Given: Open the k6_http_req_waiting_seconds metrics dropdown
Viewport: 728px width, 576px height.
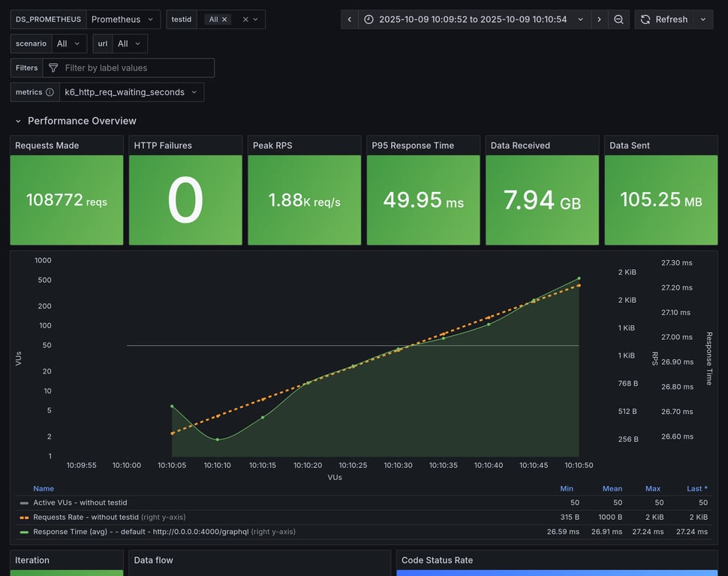Looking at the screenshot, I should tap(131, 92).
